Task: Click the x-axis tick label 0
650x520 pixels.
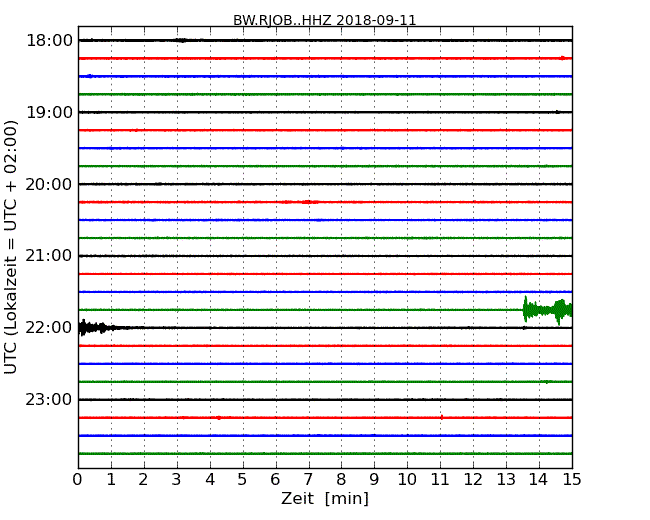Action: [x=78, y=479]
